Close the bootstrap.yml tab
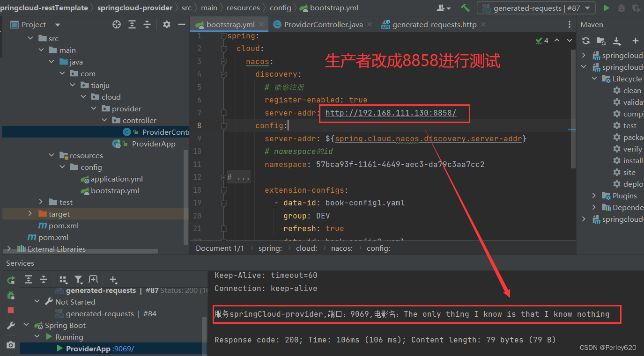The image size is (644, 356). (x=261, y=24)
